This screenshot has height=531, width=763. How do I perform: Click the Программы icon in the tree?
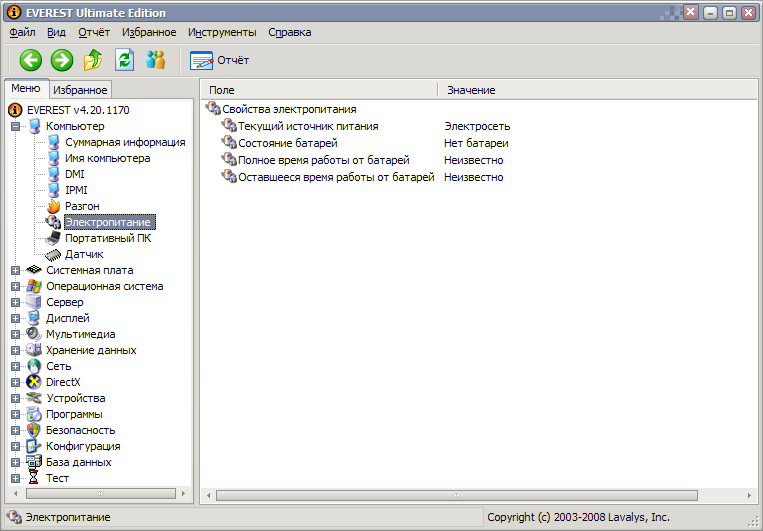click(x=34, y=414)
